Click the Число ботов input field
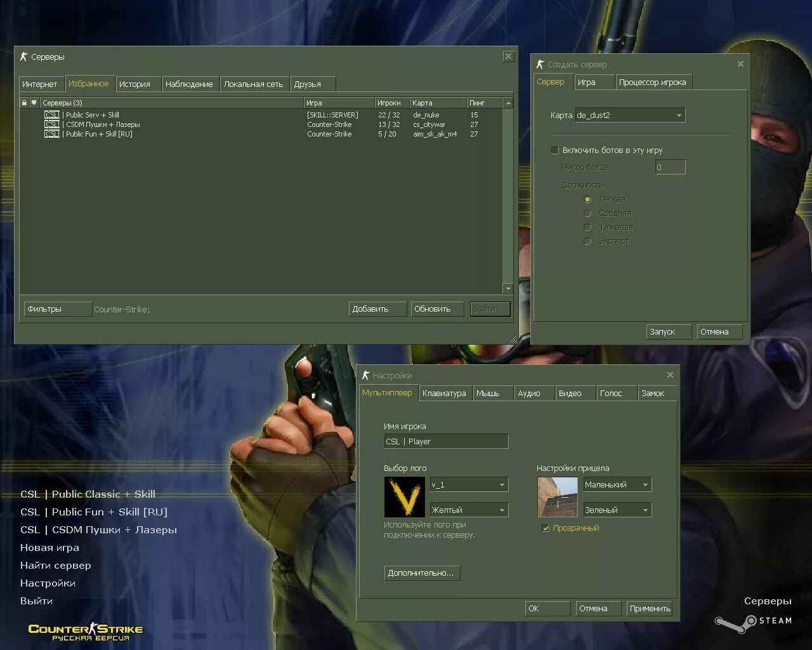The image size is (812, 650). [670, 168]
